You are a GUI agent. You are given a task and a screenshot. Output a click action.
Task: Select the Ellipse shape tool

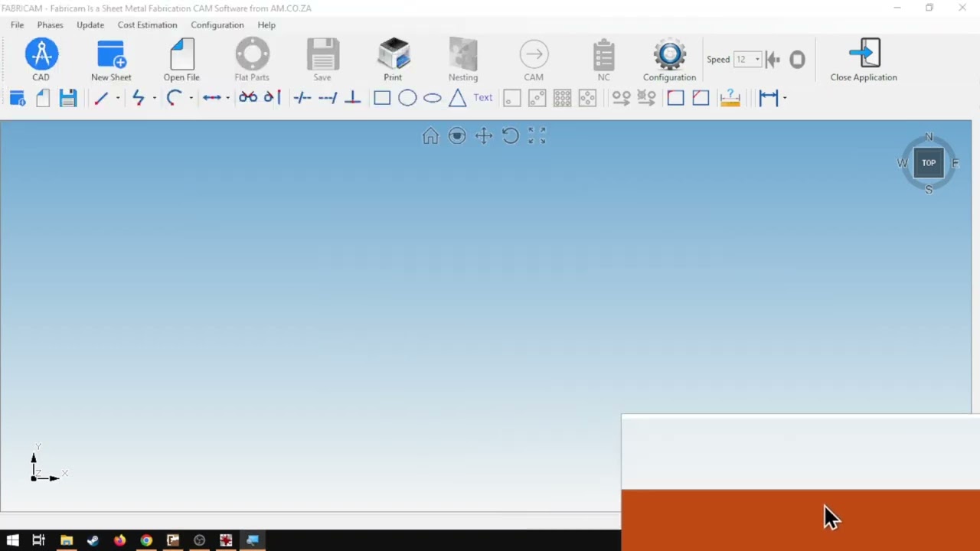(x=433, y=98)
